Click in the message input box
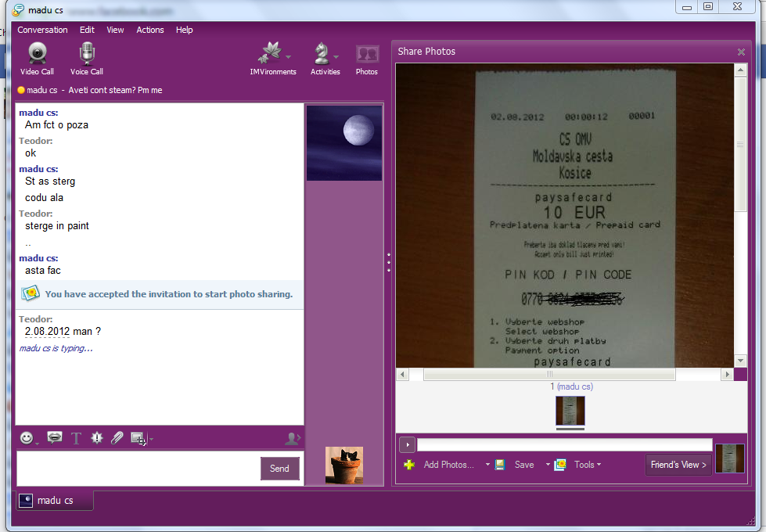Screen dimensions: 766x532 tap(138, 469)
